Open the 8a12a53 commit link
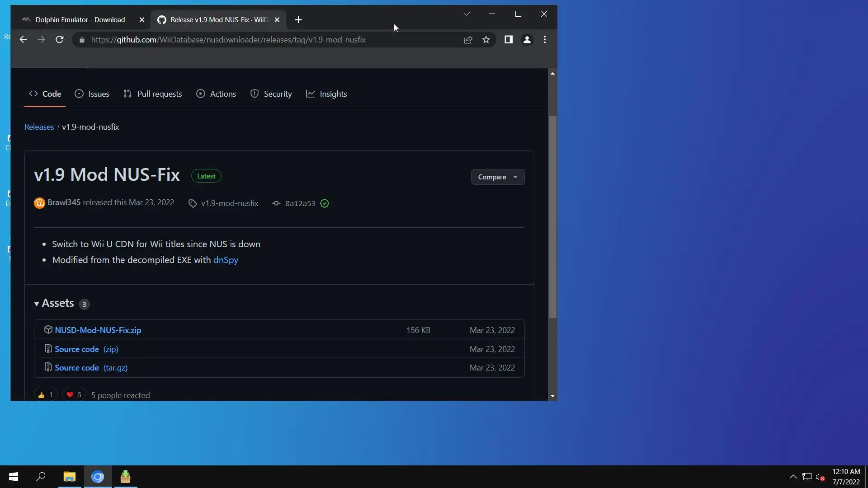Viewport: 868px width, 488px height. click(x=300, y=203)
